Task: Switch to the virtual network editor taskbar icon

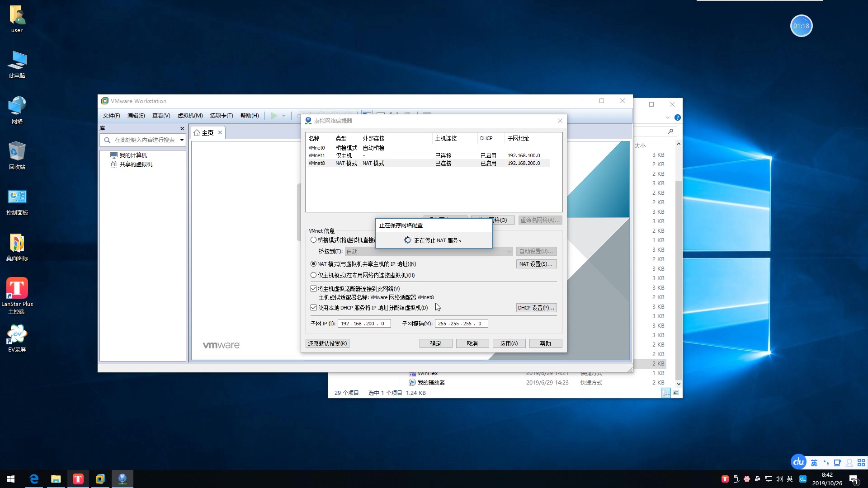Action: [123, 479]
